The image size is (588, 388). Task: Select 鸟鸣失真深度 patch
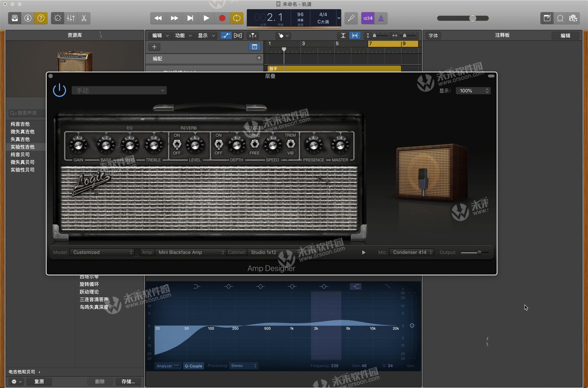94,307
